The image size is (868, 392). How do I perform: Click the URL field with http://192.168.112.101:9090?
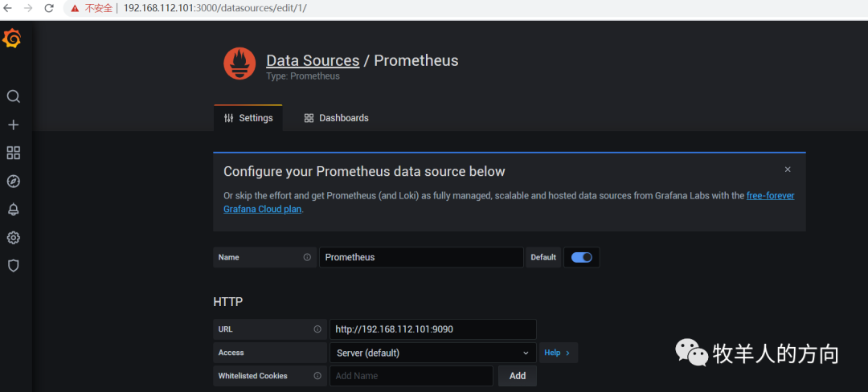click(433, 329)
